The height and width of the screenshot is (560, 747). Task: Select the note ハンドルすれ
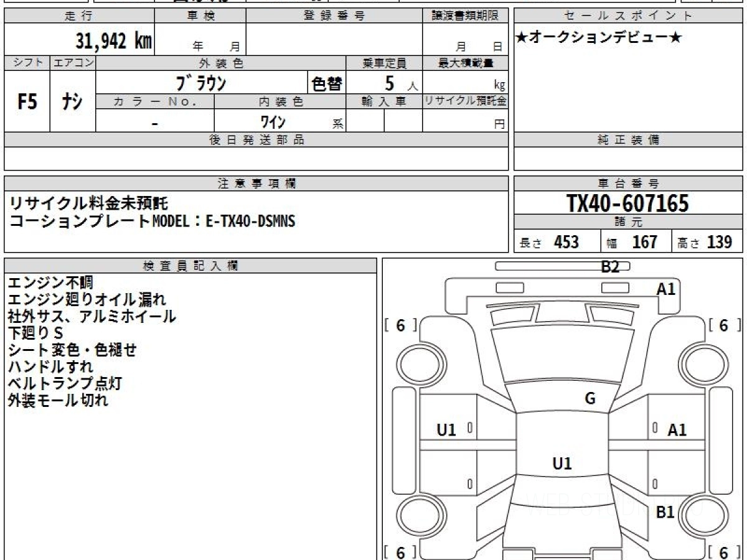[x=51, y=366]
